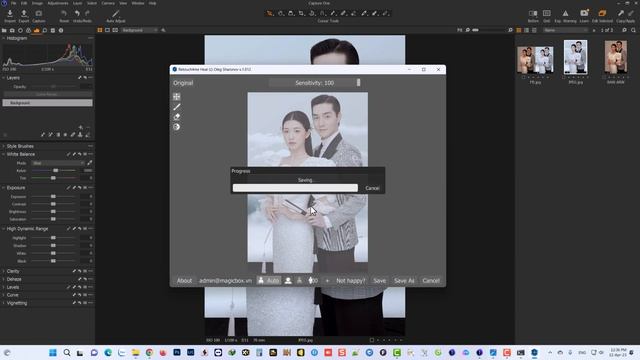This screenshot has width=640, height=360.
Task: Select the eraser tool in RetouchMe
Action: click(x=176, y=117)
